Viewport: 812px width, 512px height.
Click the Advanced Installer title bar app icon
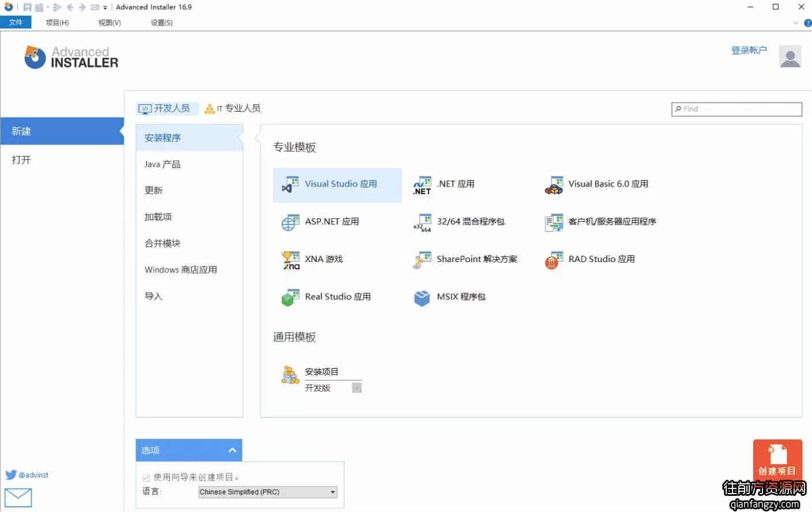coord(8,7)
